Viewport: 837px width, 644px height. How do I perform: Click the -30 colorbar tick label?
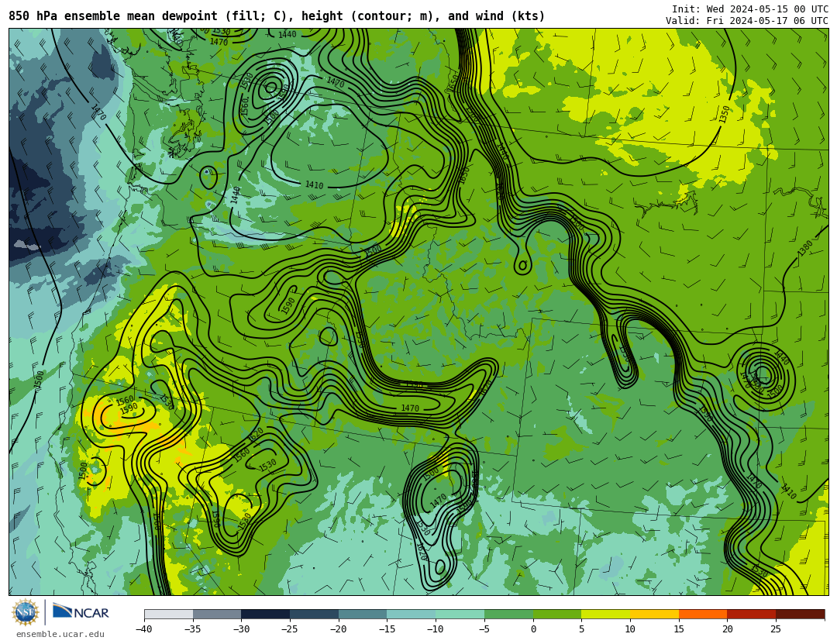coord(241,629)
